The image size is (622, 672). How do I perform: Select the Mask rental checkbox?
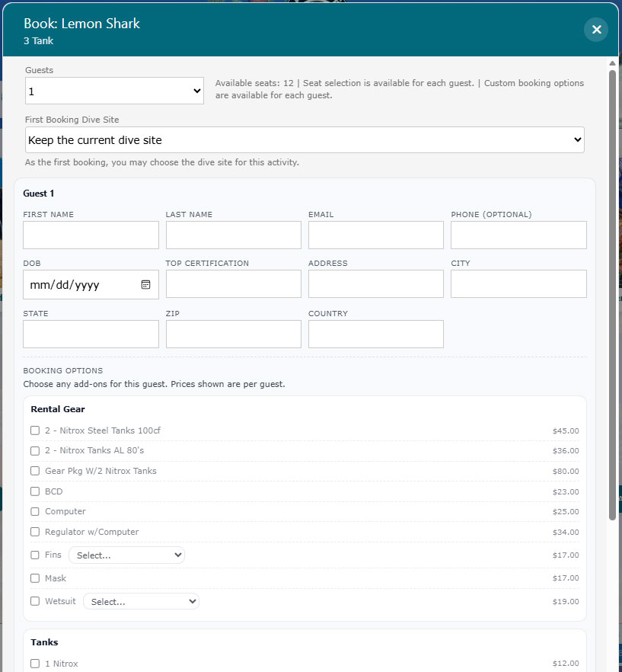tap(35, 578)
